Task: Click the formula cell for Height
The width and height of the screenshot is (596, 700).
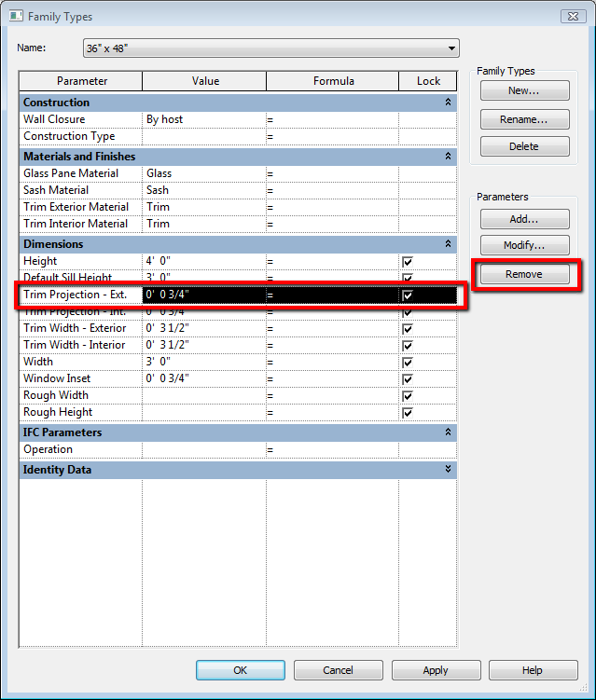Action: click(x=332, y=261)
